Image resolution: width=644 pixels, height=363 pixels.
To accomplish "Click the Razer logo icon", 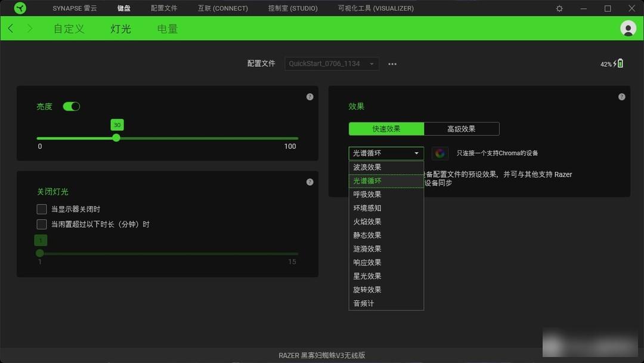I will (20, 8).
